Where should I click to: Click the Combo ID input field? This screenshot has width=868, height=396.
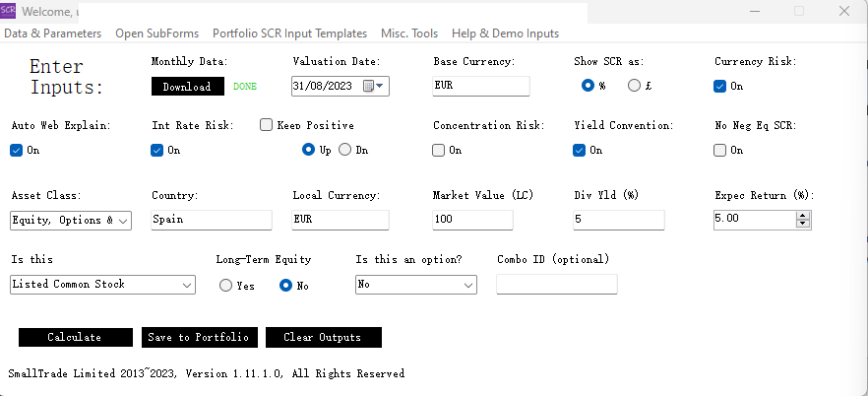click(x=557, y=285)
